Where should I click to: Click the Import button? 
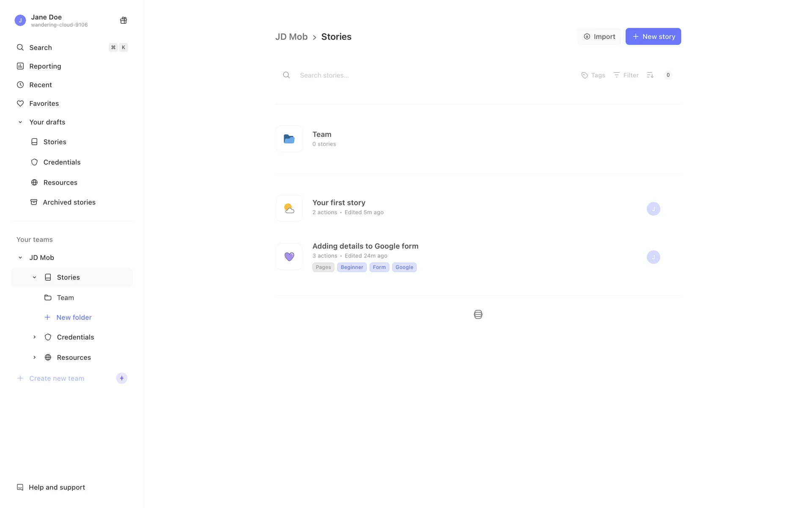[x=599, y=36]
